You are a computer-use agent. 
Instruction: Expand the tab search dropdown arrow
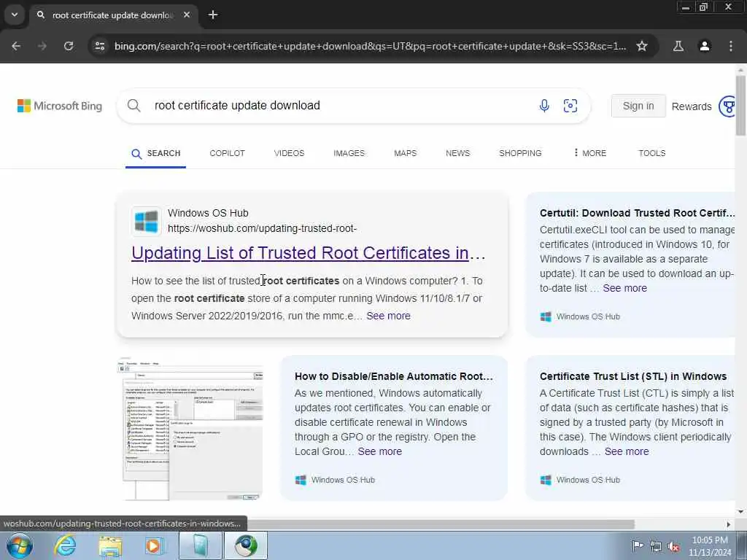(x=15, y=15)
